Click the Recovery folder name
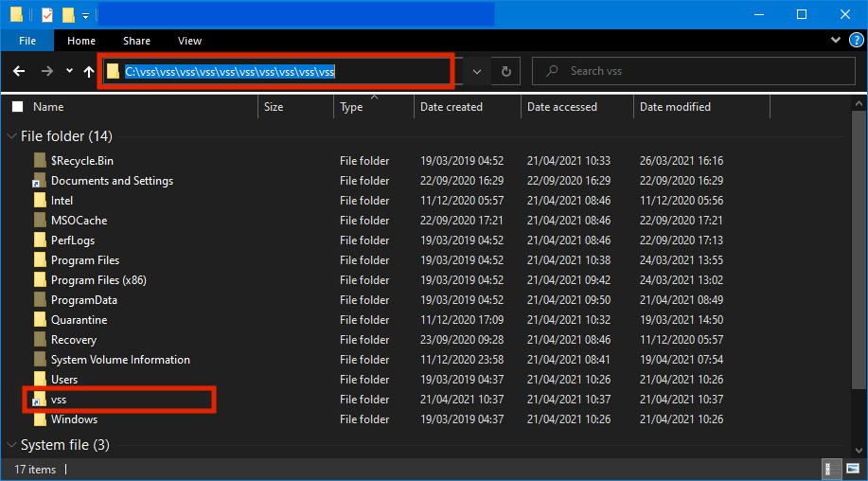 74,340
